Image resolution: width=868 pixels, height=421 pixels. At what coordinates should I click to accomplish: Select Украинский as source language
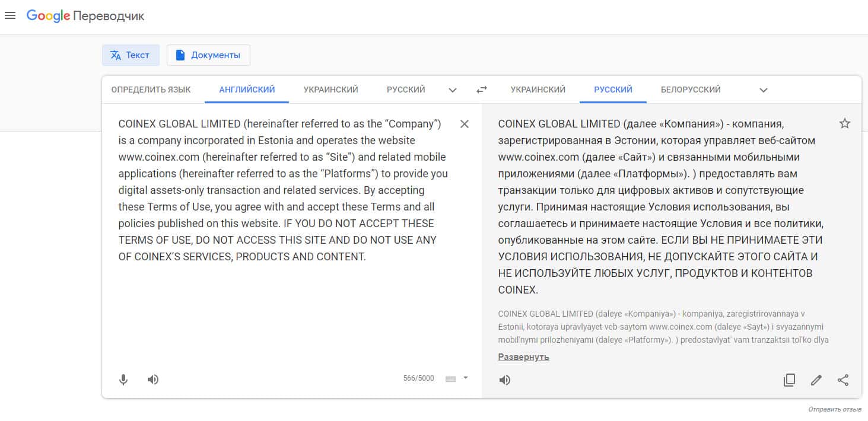pyautogui.click(x=330, y=90)
